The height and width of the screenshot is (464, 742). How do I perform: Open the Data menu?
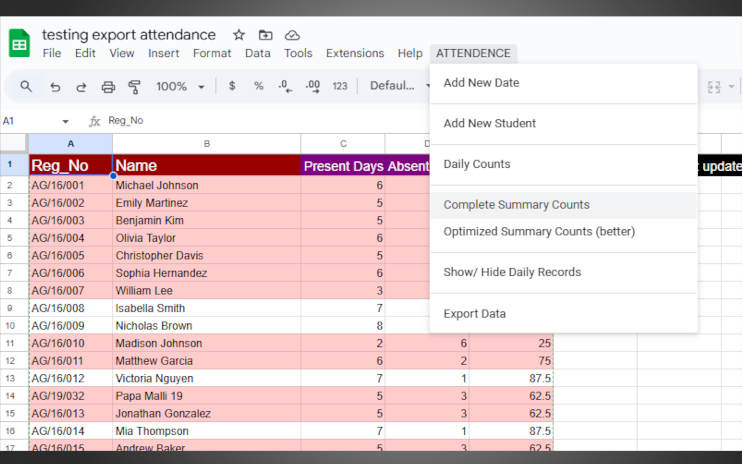[x=258, y=53]
